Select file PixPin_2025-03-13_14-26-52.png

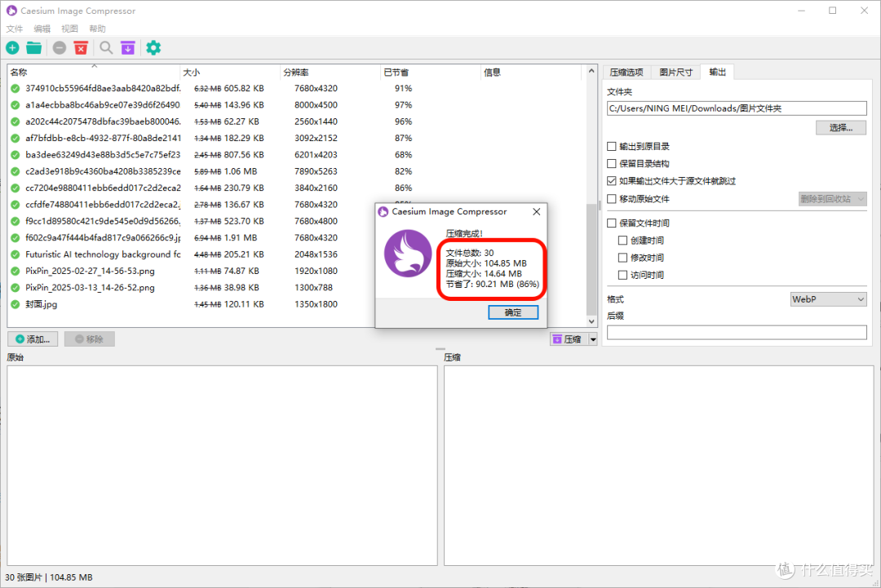[x=90, y=288]
